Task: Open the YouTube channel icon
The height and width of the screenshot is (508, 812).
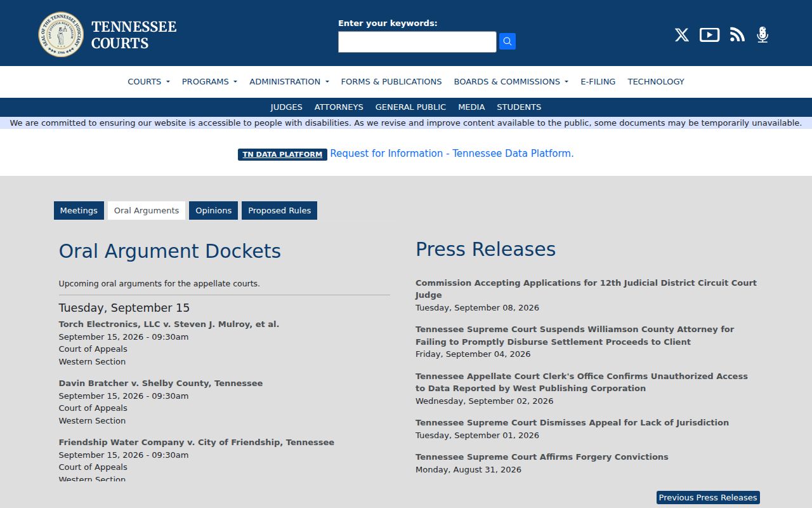Action: click(709, 35)
